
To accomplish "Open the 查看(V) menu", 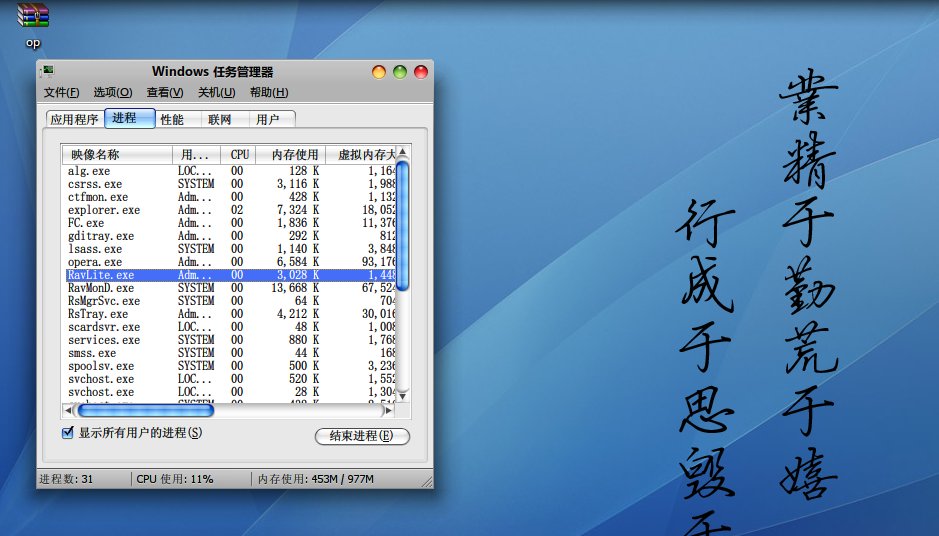I will point(165,92).
